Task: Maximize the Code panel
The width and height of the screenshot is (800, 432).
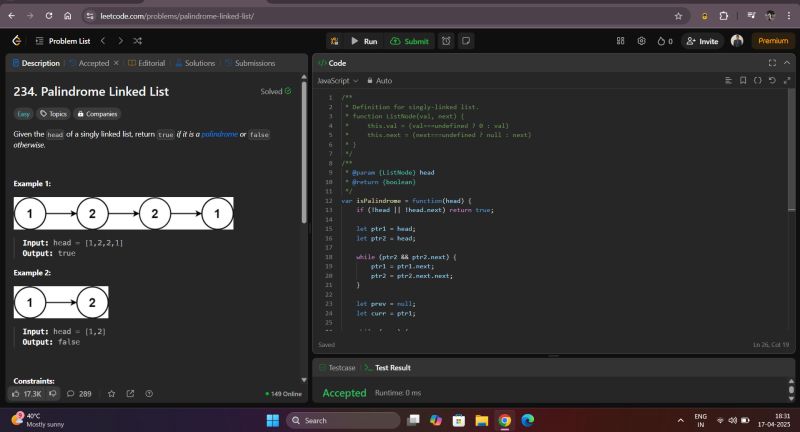Action: click(x=772, y=63)
